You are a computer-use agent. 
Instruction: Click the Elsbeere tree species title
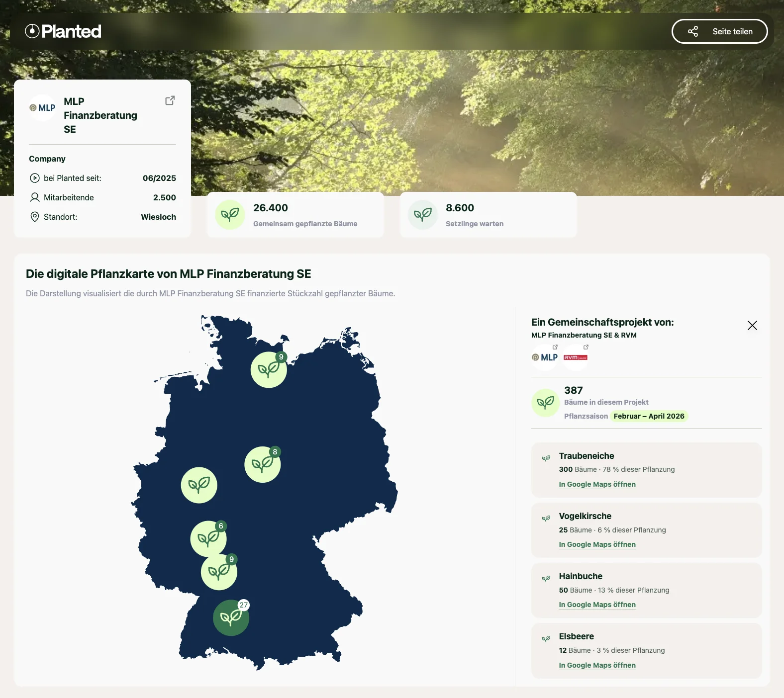click(x=576, y=636)
